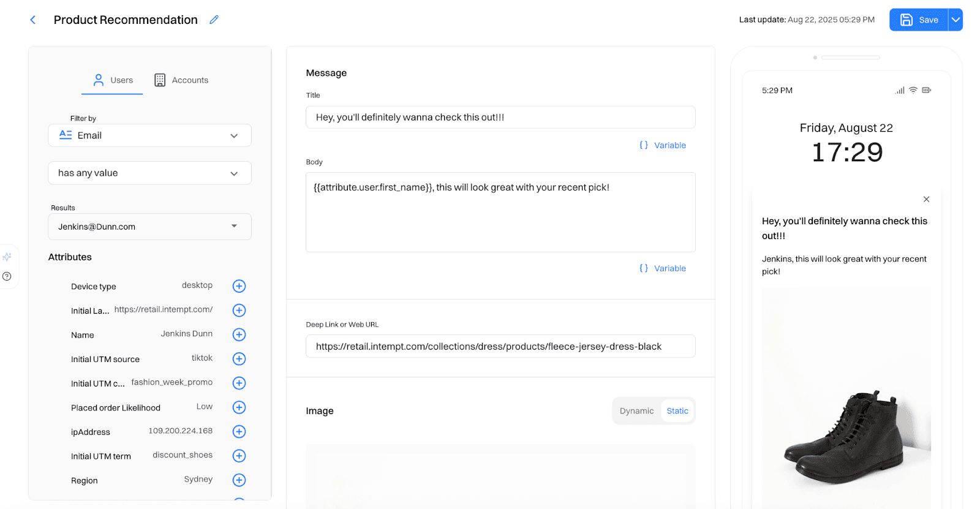Switch image mode to Dynamic
Image resolution: width=980 pixels, height=509 pixels.
click(x=636, y=411)
